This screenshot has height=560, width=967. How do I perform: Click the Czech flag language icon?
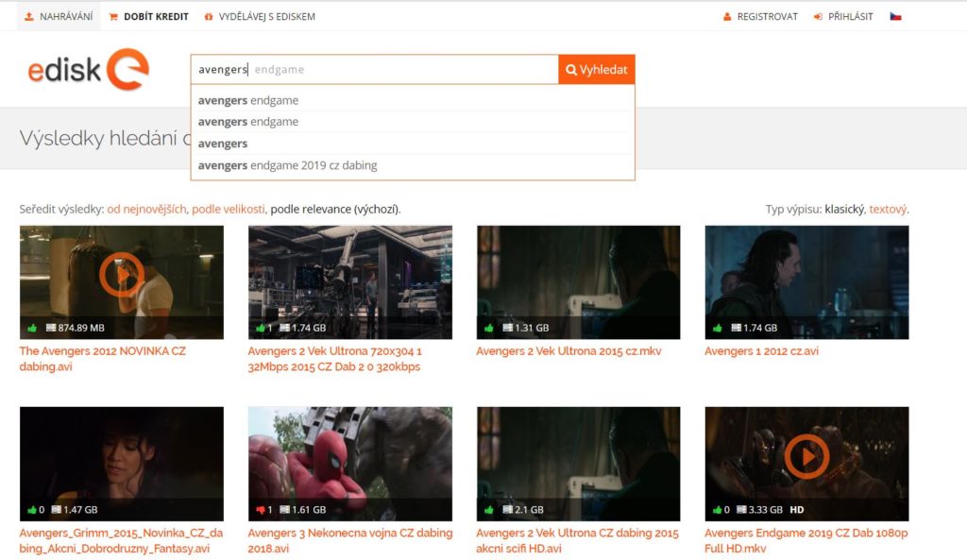[x=895, y=17]
